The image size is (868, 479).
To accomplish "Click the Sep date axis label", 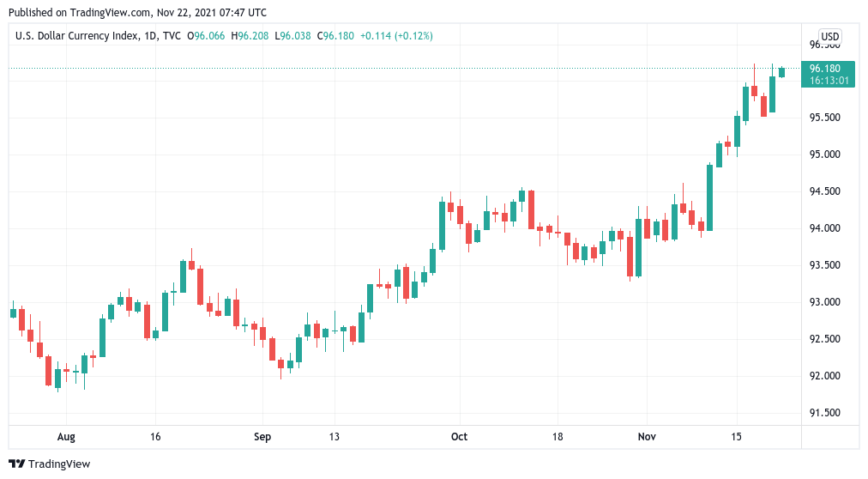I will 262,437.
